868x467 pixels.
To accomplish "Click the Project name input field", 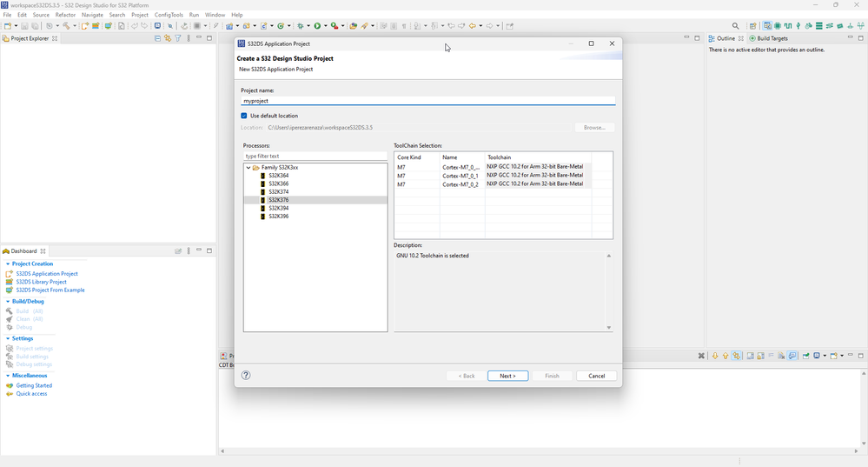I will pyautogui.click(x=427, y=101).
